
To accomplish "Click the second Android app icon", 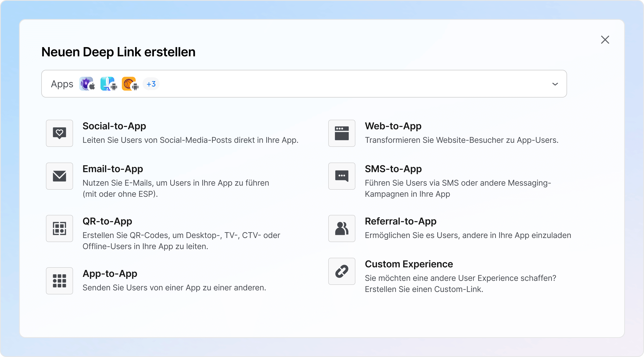I will click(x=108, y=84).
